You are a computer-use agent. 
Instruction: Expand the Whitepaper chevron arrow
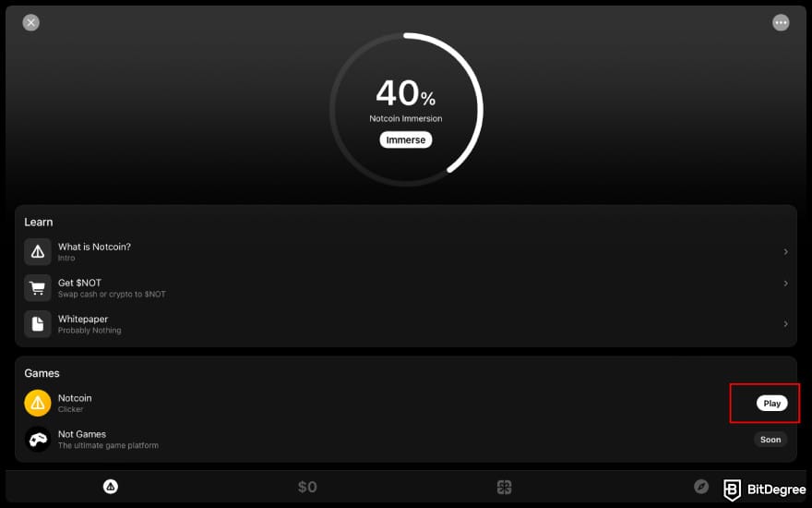pyautogui.click(x=785, y=324)
